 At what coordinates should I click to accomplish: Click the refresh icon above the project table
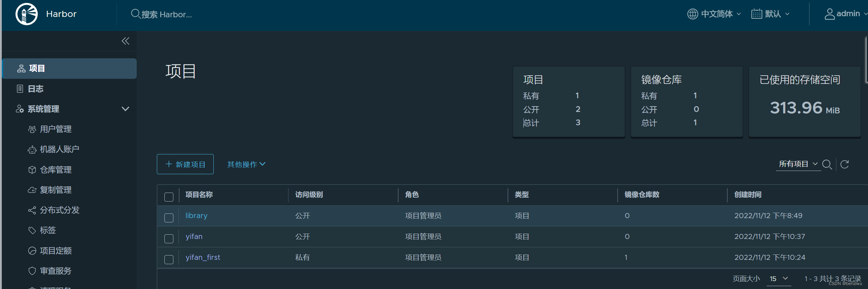pyautogui.click(x=845, y=164)
